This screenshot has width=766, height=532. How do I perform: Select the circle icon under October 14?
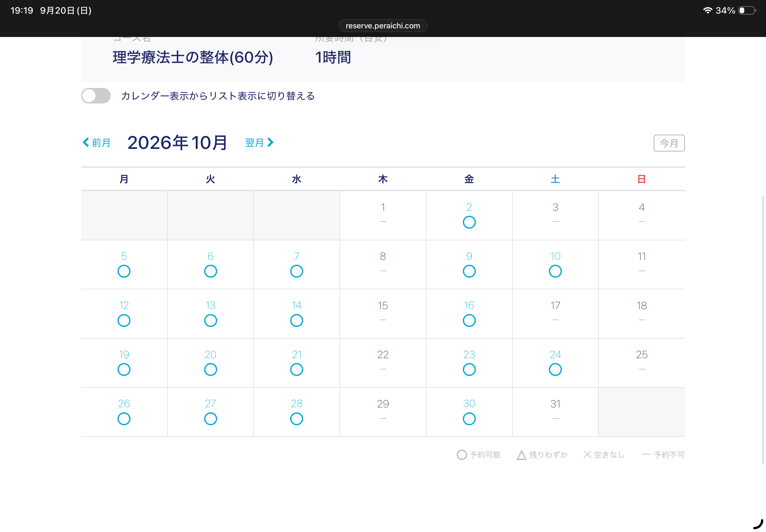(296, 321)
